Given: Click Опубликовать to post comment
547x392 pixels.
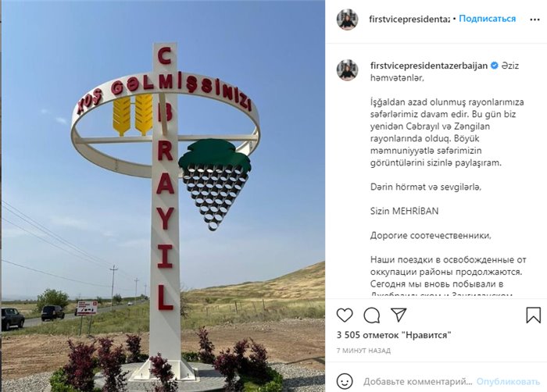Looking at the screenshot, I should point(508,382).
